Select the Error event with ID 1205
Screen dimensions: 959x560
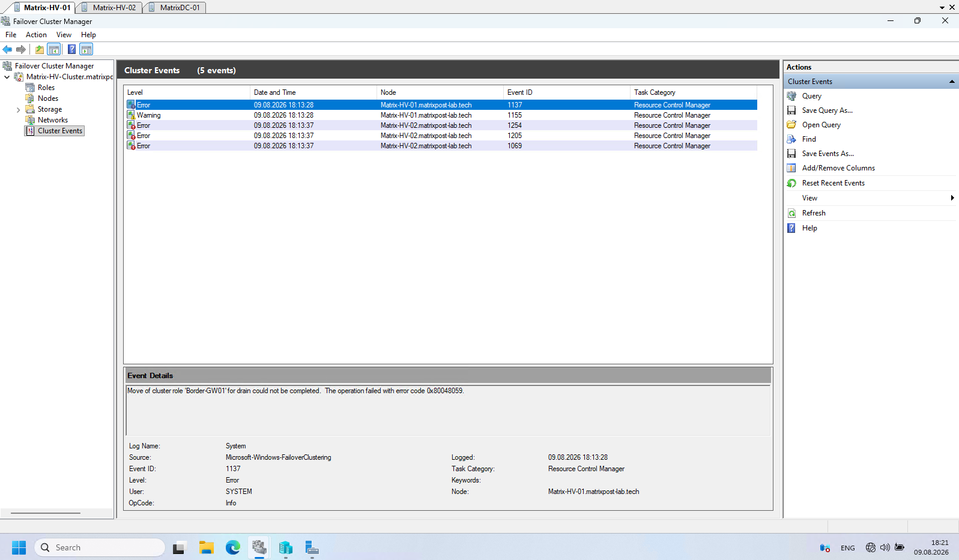tap(441, 136)
